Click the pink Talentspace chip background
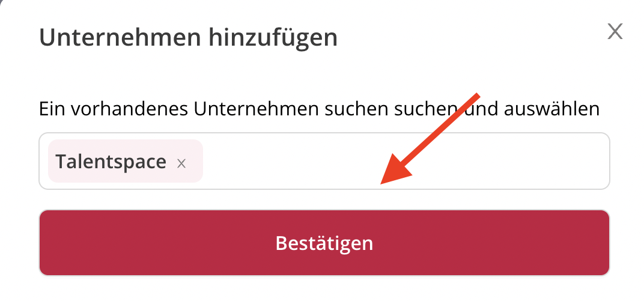 (126, 161)
